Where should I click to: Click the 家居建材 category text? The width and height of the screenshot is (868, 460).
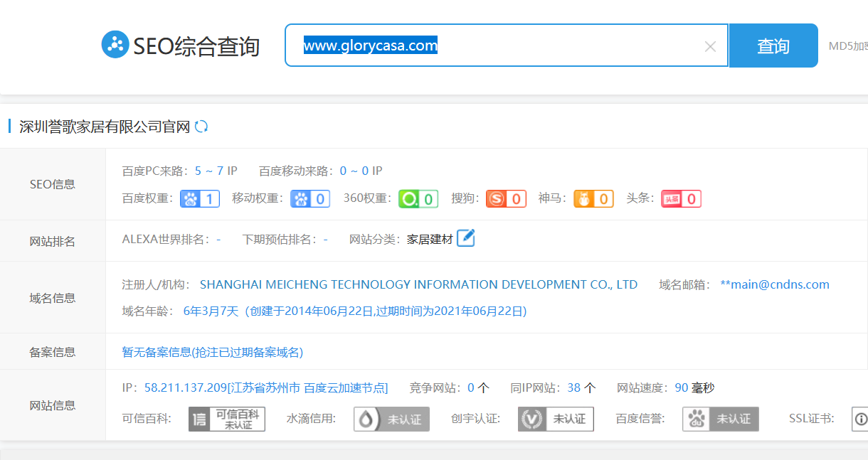coord(430,240)
